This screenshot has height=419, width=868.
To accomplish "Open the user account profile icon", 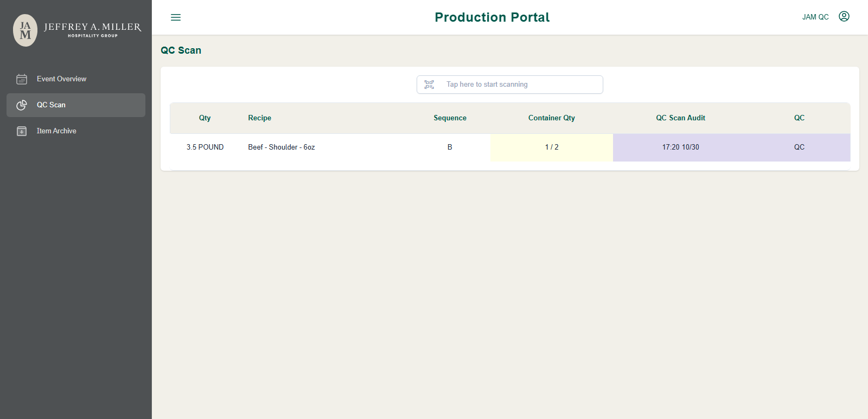I will click(x=844, y=16).
